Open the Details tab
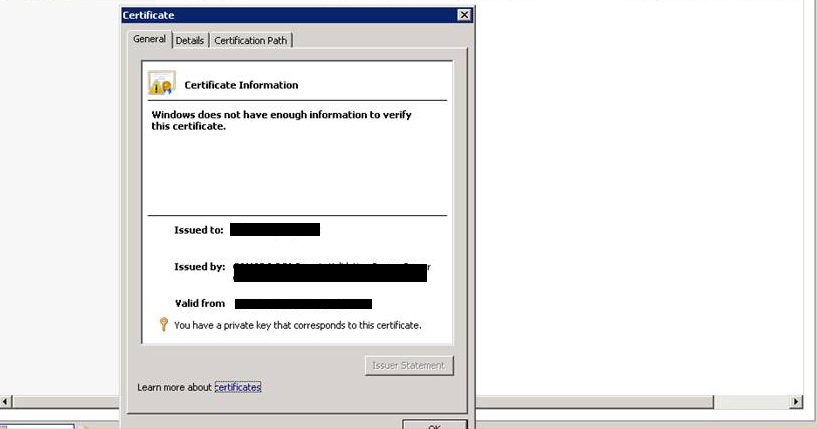The image size is (817, 429). [190, 40]
